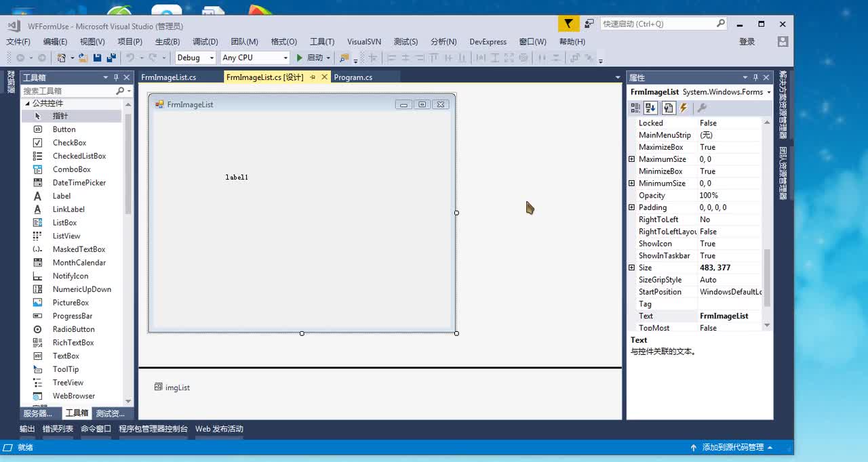
Task: Click the 登录 sign-in link
Action: (747, 42)
